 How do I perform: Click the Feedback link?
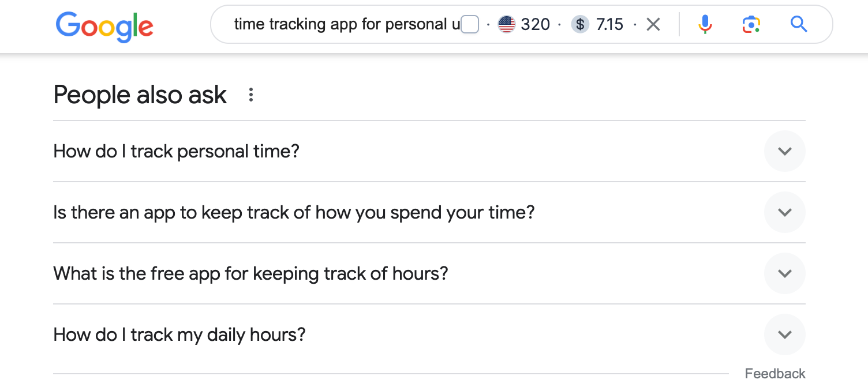775,374
